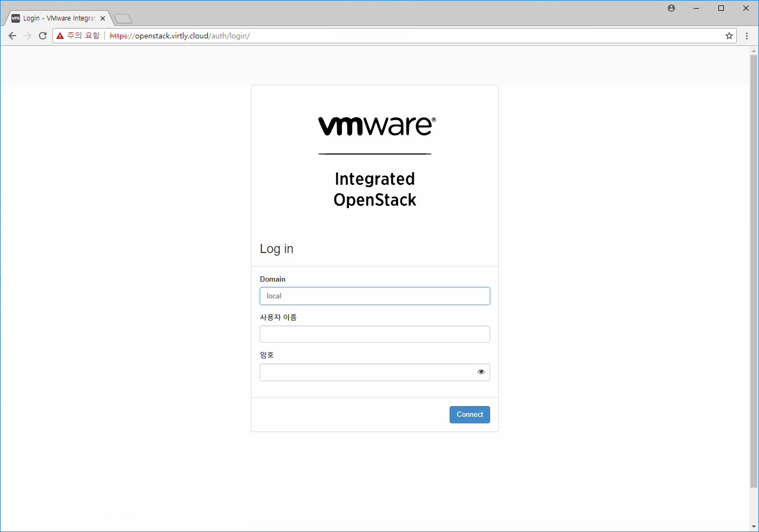Click the Log in heading
Viewport: 759px width, 532px height.
click(276, 249)
